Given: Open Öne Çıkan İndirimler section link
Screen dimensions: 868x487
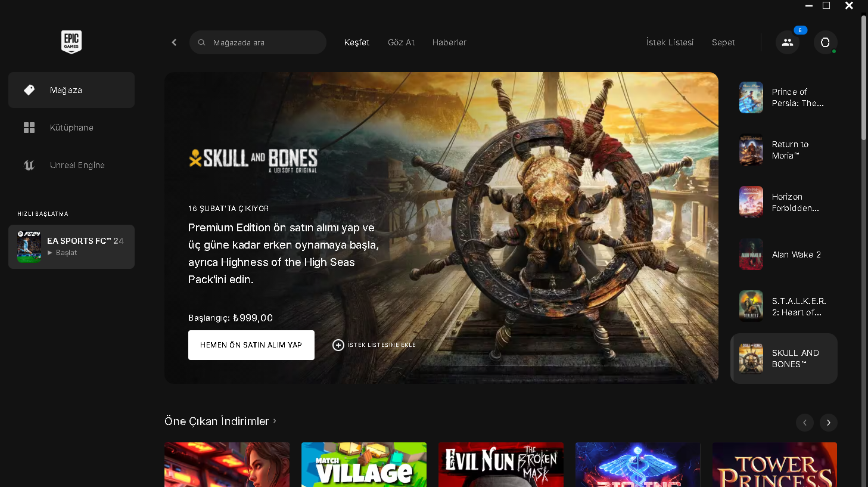Looking at the screenshot, I should 220,421.
